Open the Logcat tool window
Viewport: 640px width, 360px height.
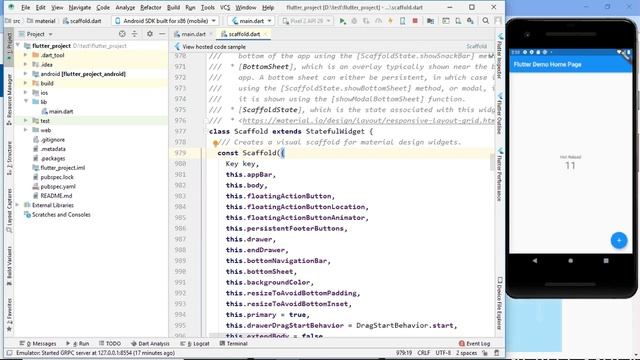pos(195,344)
